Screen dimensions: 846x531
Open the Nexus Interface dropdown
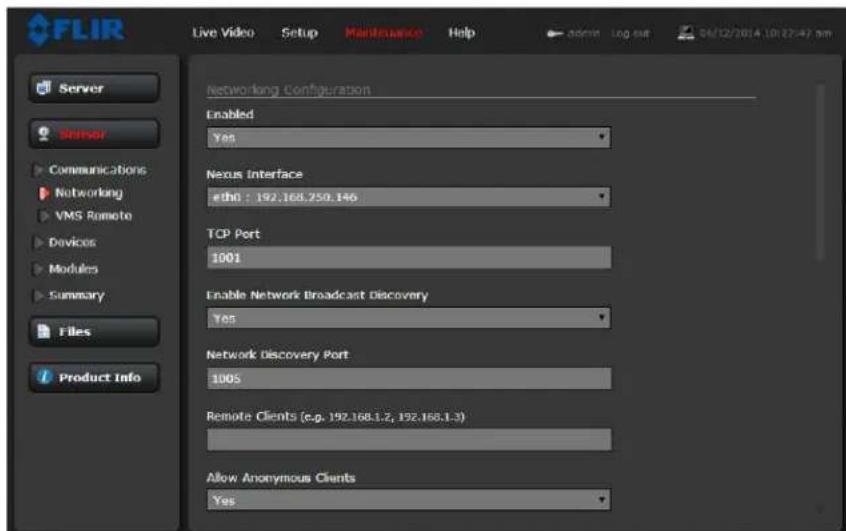(408, 197)
